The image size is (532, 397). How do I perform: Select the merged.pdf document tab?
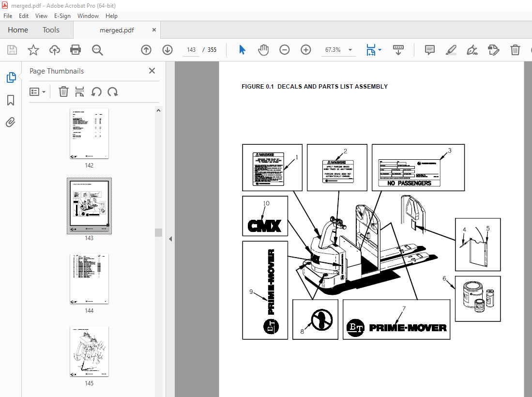click(x=117, y=30)
